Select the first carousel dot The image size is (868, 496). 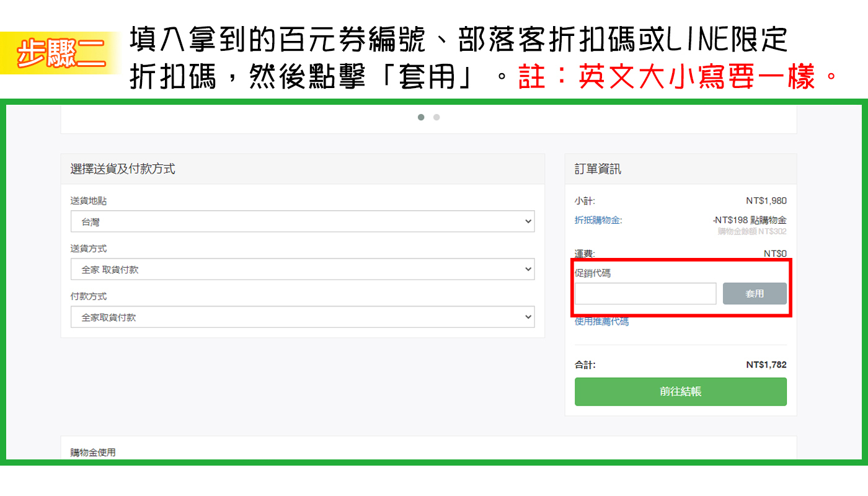pyautogui.click(x=421, y=117)
